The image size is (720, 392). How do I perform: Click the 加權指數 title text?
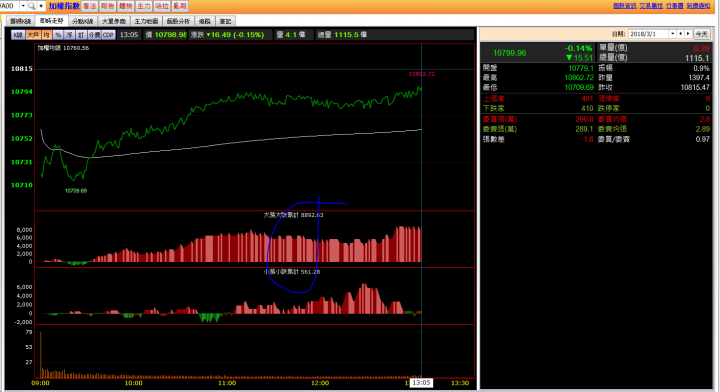(64, 6)
